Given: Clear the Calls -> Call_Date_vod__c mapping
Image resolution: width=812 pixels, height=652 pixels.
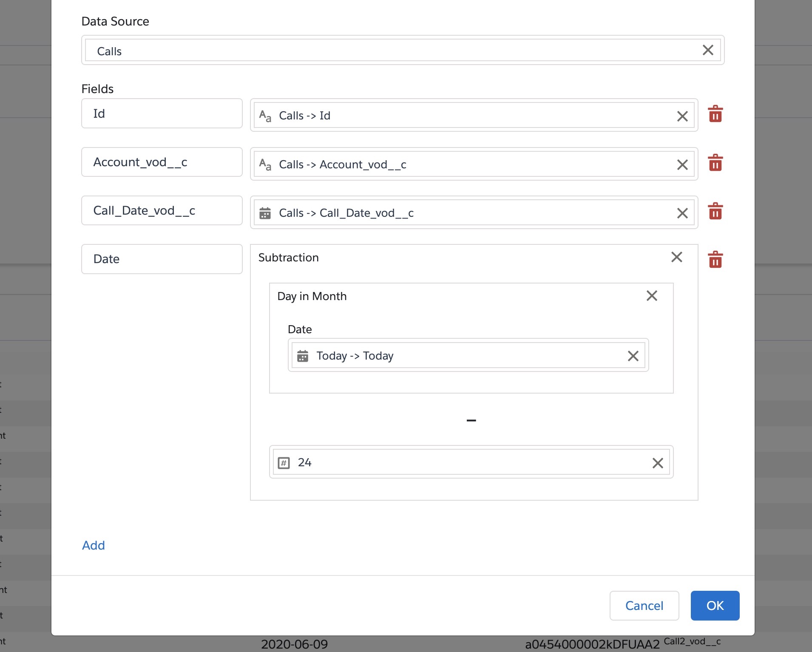Looking at the screenshot, I should 682,213.
